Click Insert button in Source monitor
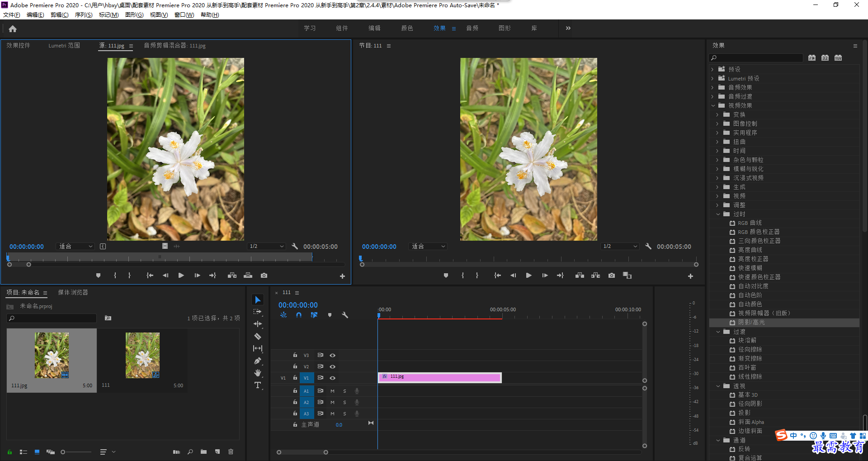Viewport: 868px width, 461px height. click(232, 276)
